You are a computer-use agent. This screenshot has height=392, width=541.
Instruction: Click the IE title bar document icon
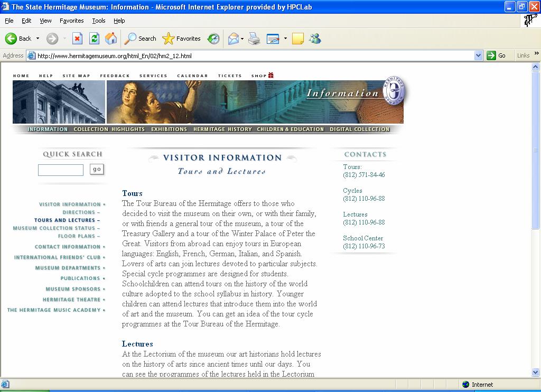click(5, 6)
